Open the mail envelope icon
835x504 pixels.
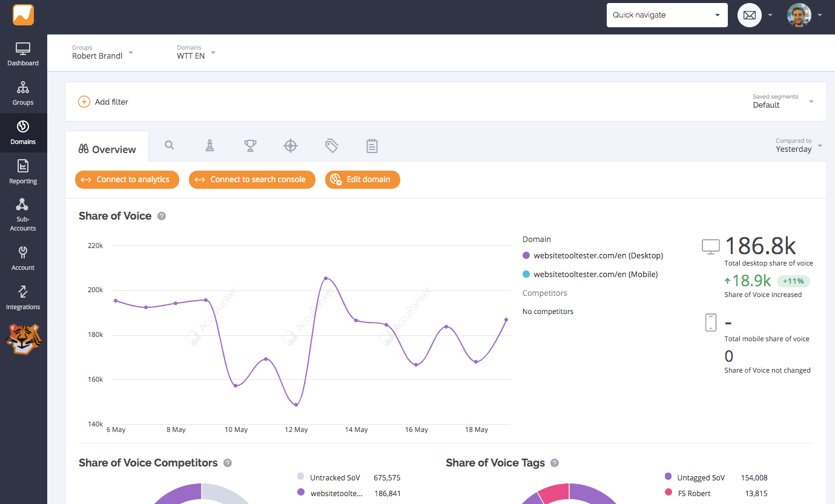click(x=750, y=15)
